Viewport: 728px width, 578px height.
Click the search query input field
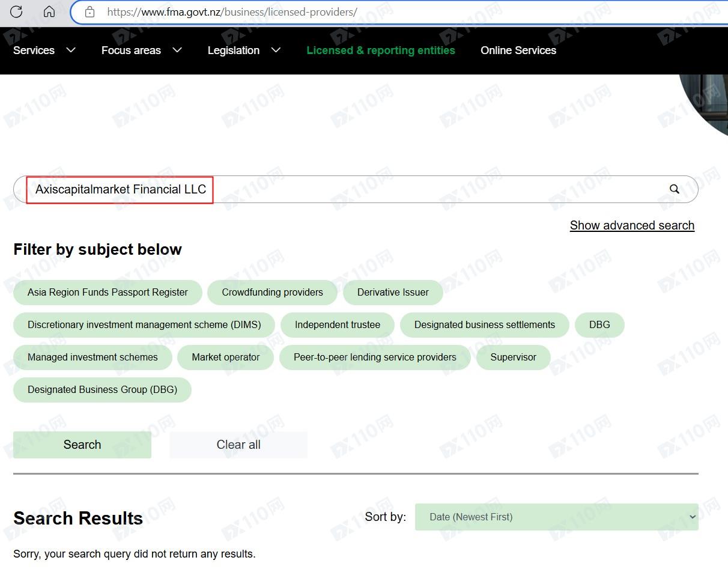click(x=420, y=189)
